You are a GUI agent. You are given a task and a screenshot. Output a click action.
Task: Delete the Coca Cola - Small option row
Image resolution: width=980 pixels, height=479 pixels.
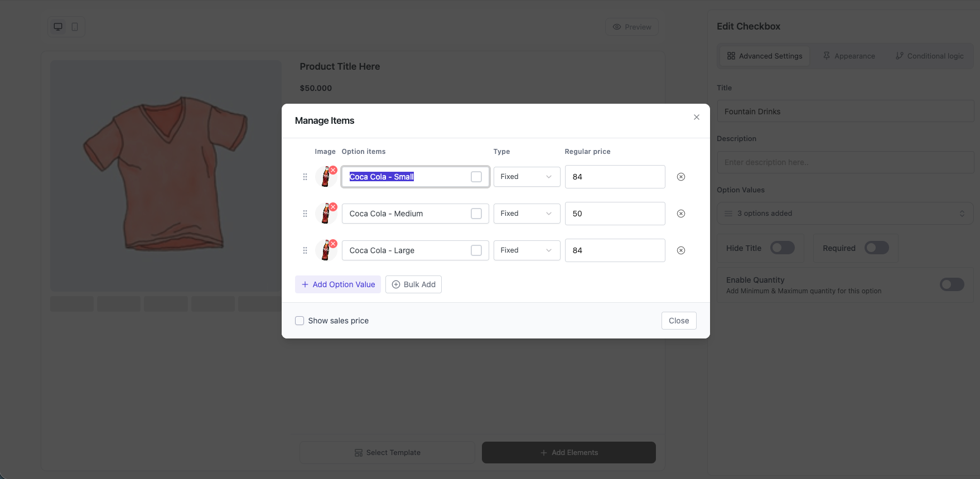[x=681, y=177]
